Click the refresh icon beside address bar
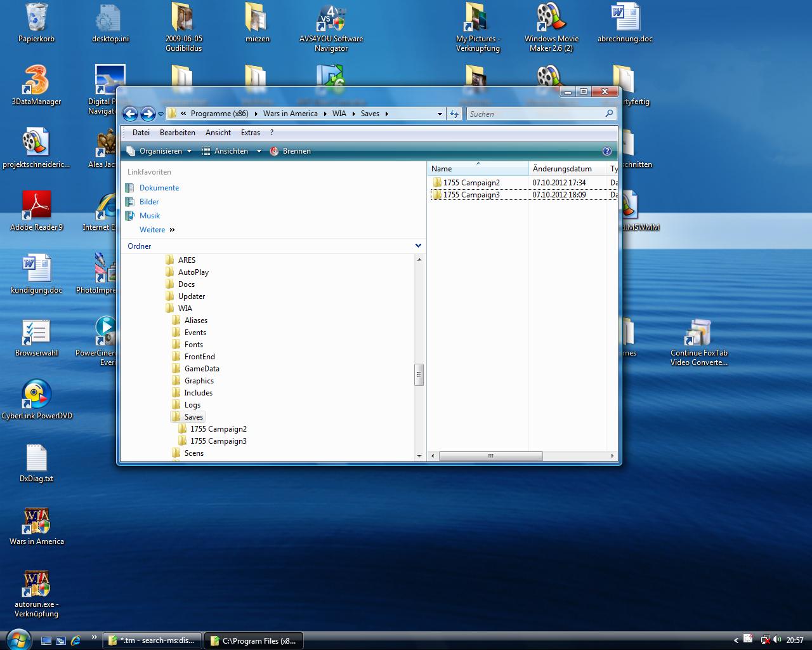Viewport: 812px width, 650px height. [454, 114]
